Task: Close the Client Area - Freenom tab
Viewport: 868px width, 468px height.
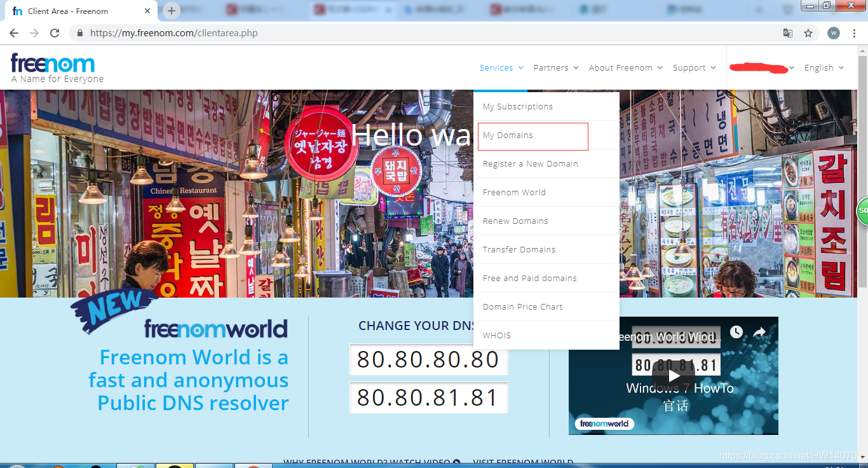Action: pyautogui.click(x=147, y=11)
